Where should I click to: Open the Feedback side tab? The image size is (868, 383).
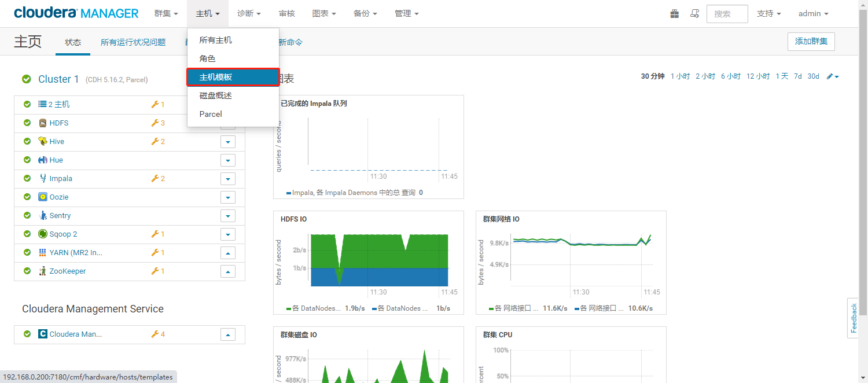[854, 318]
